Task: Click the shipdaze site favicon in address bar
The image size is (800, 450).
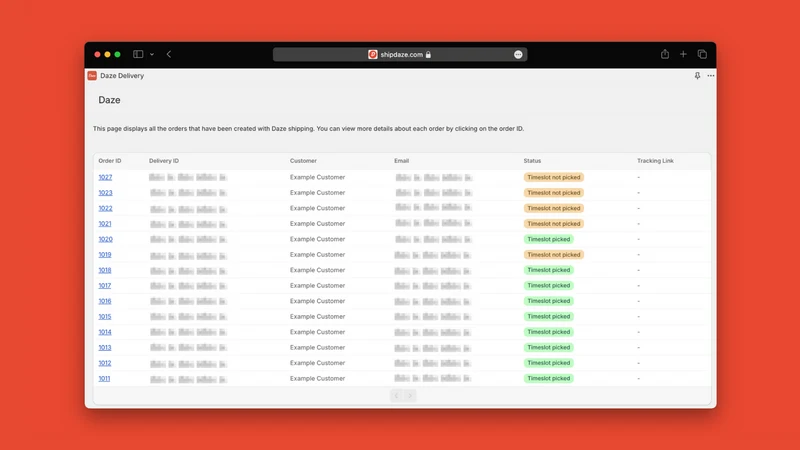Action: [x=372, y=55]
